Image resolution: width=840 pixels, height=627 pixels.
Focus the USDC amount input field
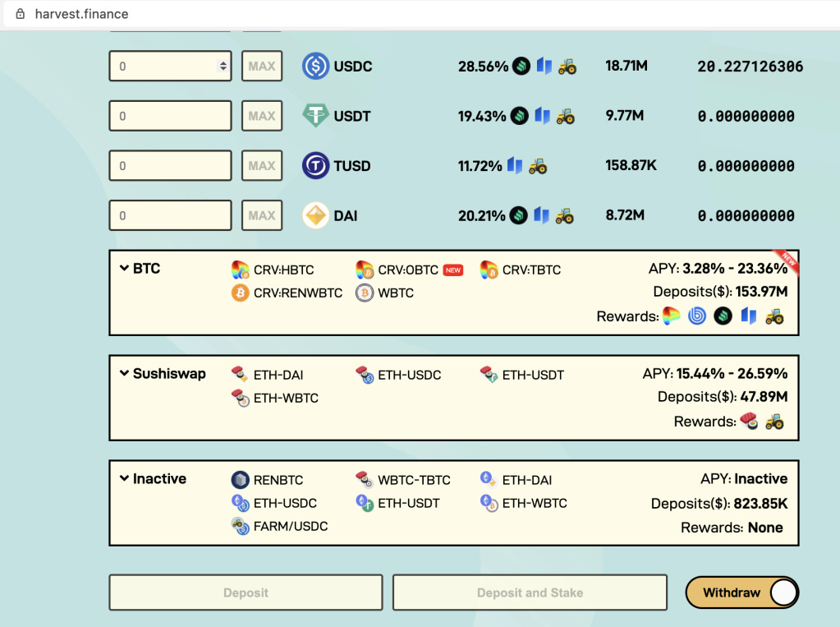click(x=170, y=66)
